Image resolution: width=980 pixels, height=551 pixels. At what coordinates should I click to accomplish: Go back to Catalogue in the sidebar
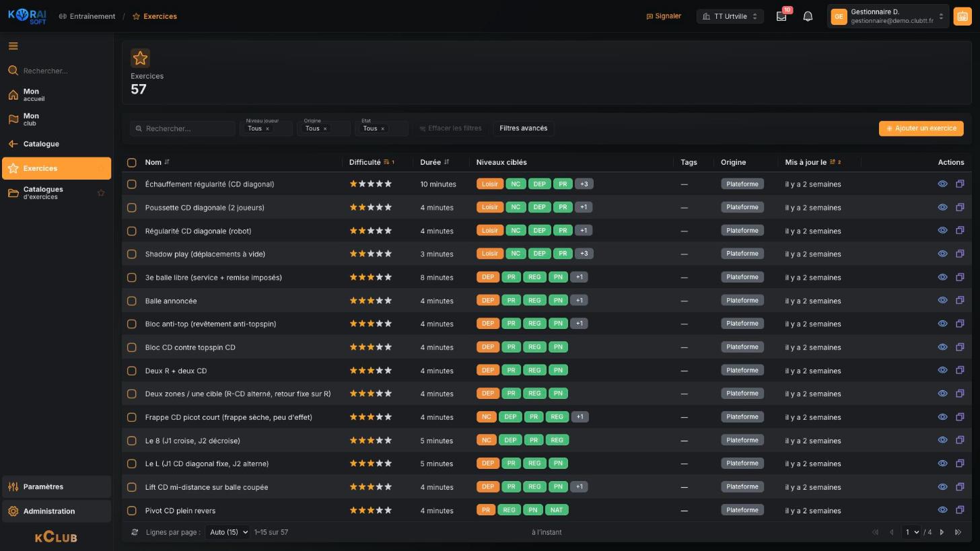click(x=57, y=144)
